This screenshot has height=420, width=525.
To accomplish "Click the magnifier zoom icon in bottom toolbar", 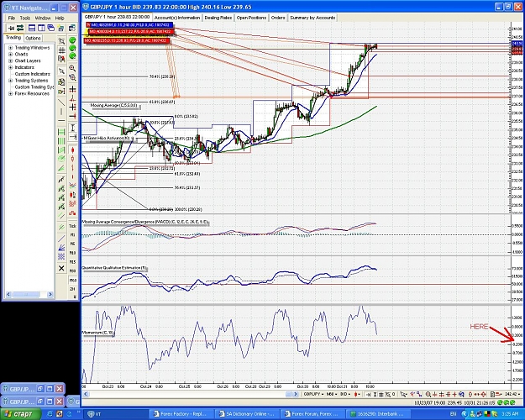I will (428, 395).
